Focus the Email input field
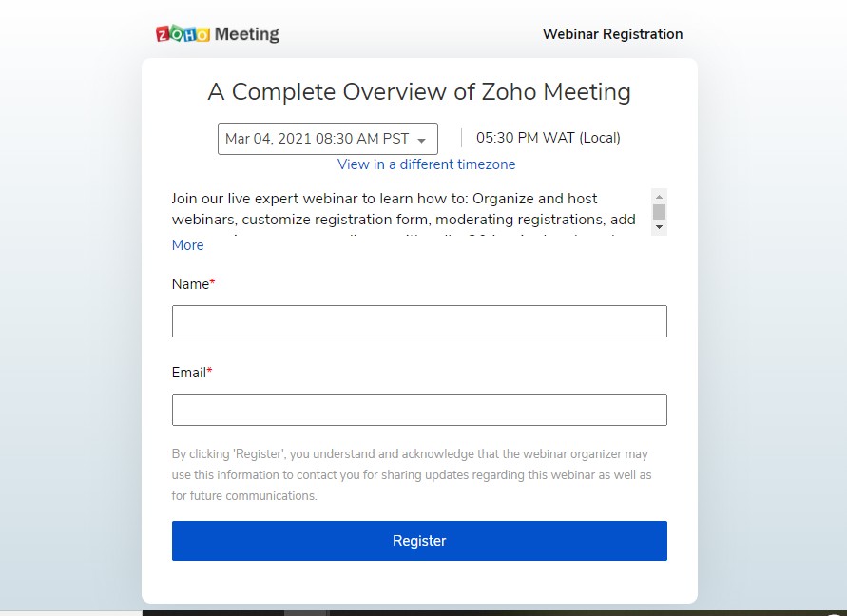The image size is (847, 616). [x=419, y=410]
